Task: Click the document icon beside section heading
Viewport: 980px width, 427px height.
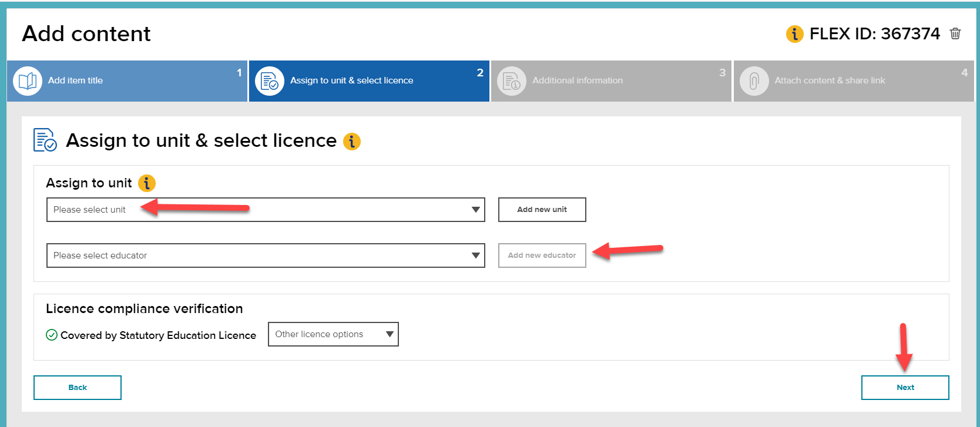Action: [x=45, y=140]
